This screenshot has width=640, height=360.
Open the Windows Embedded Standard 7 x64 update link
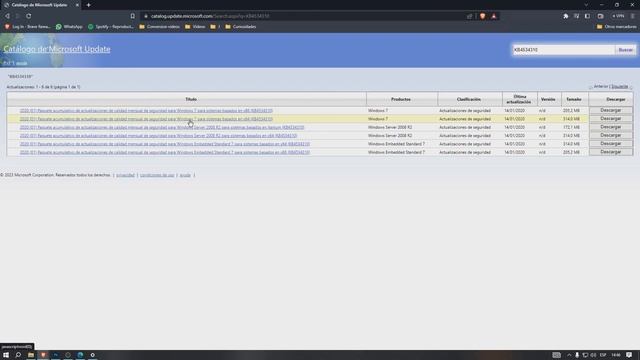pyautogui.click(x=165, y=144)
